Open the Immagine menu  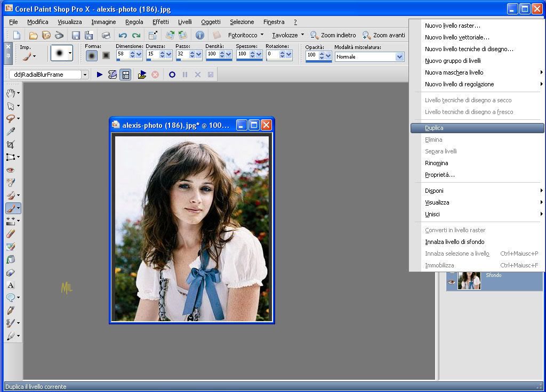[103, 22]
